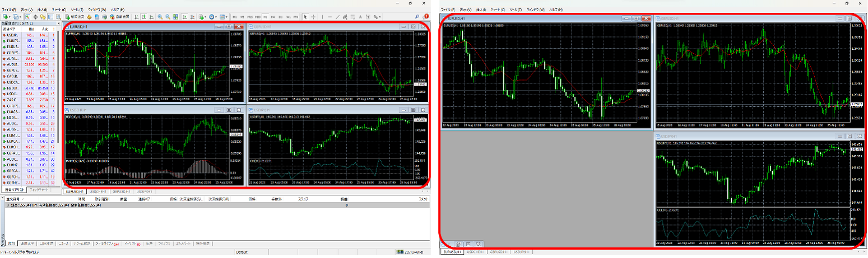Viewport: 868px width, 258px height.
Task: Open the red notification alert icon
Action: [x=426, y=17]
